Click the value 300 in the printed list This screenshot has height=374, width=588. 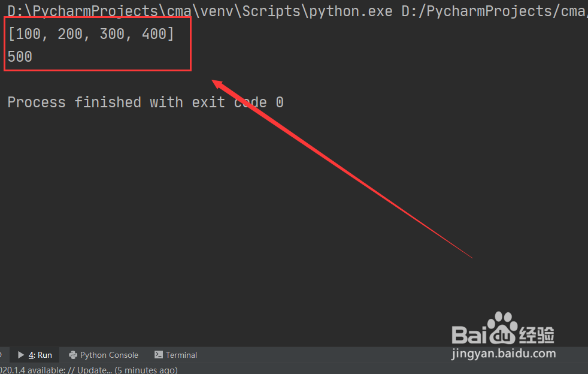click(x=112, y=34)
